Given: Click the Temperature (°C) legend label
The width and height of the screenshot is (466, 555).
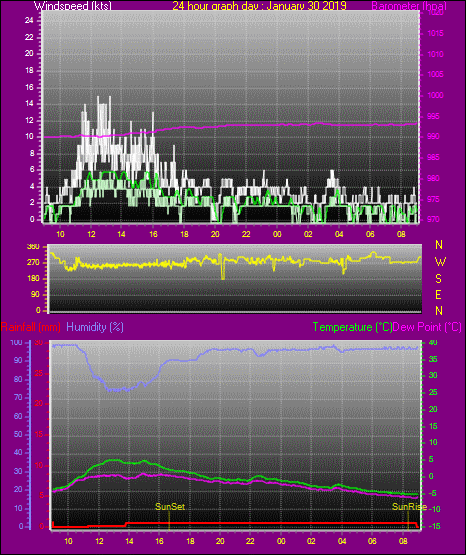Looking at the screenshot, I should 352,327.
